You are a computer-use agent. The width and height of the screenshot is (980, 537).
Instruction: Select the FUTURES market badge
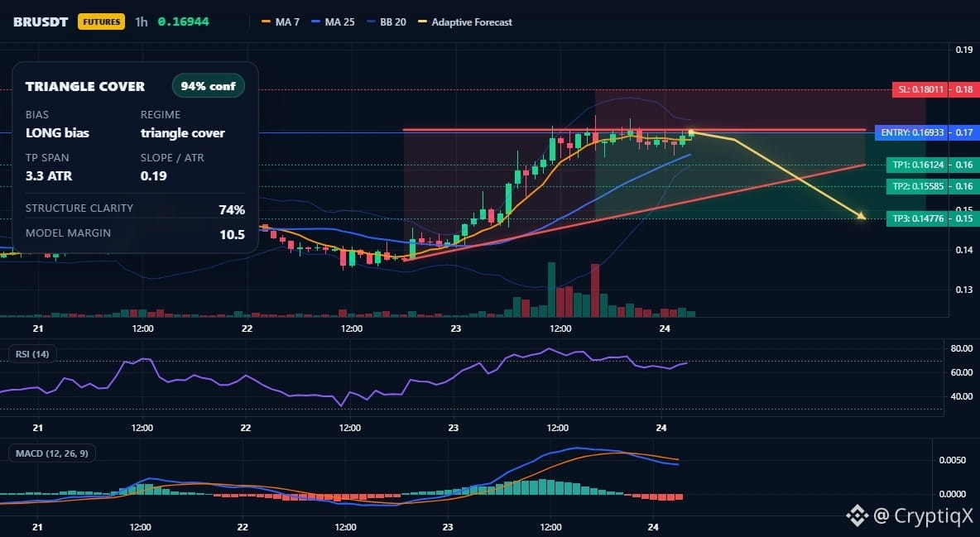click(101, 22)
